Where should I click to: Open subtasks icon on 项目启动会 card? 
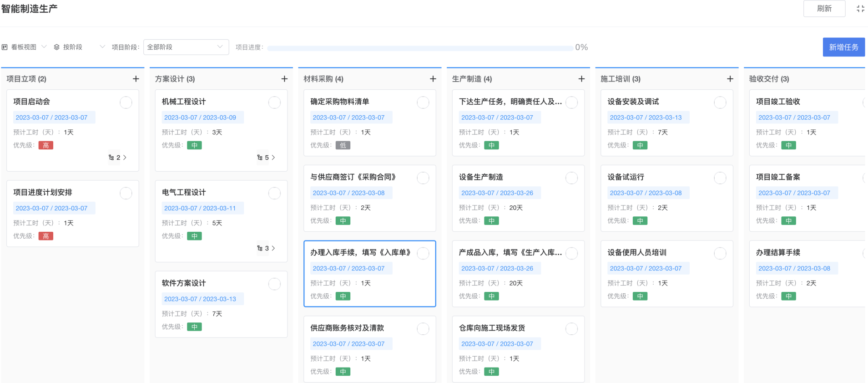(x=111, y=158)
